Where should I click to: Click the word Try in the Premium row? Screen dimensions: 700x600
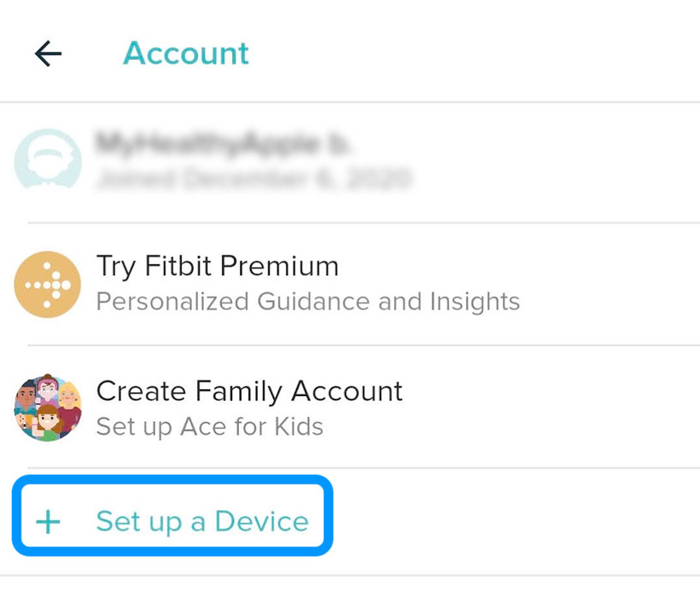[115, 267]
